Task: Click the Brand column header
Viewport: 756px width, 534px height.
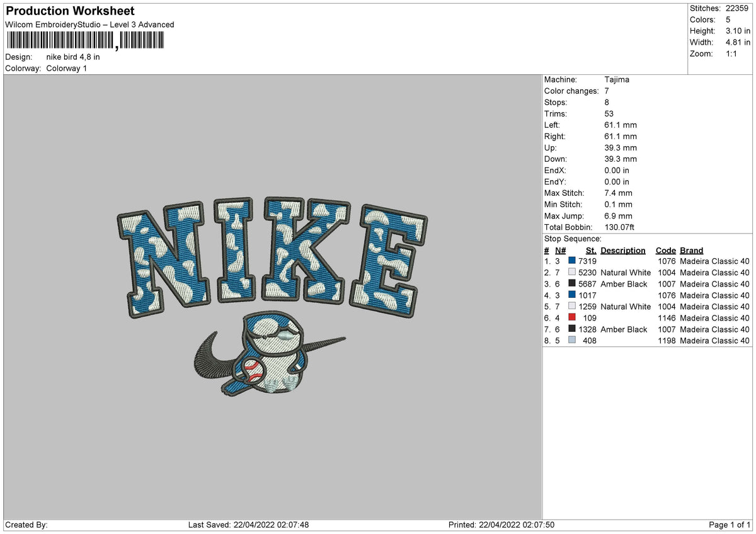Action: (x=691, y=250)
